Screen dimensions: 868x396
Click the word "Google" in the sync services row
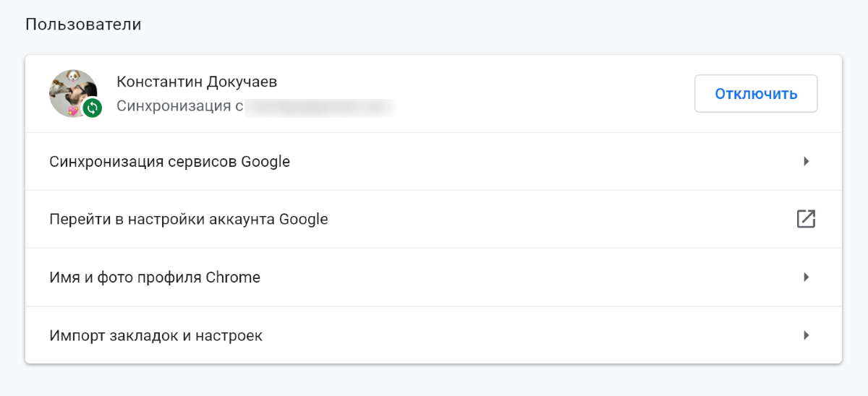265,162
